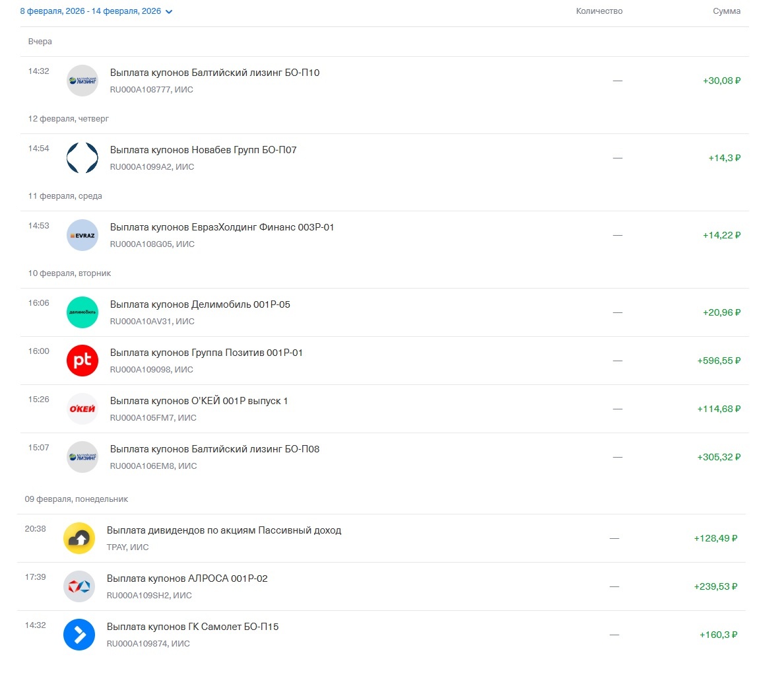This screenshot has height=700, width=784.
Task: Click the 11 февраля, среда group label
Action: coord(65,196)
